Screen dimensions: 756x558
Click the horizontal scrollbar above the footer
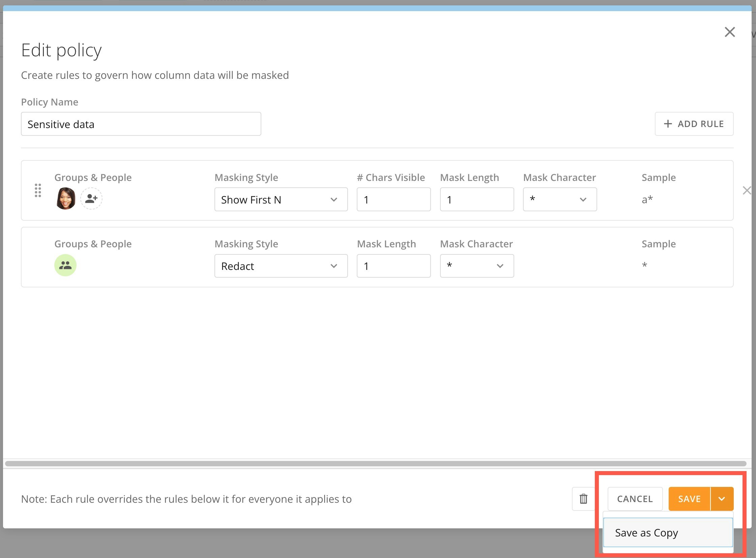375,463
